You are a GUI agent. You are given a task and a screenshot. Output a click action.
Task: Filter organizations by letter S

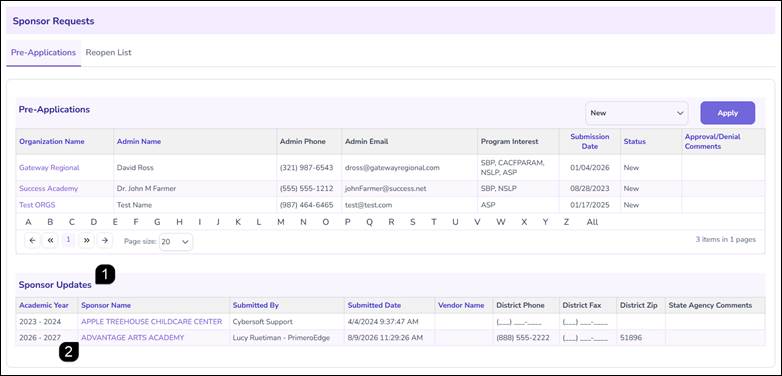click(x=412, y=222)
